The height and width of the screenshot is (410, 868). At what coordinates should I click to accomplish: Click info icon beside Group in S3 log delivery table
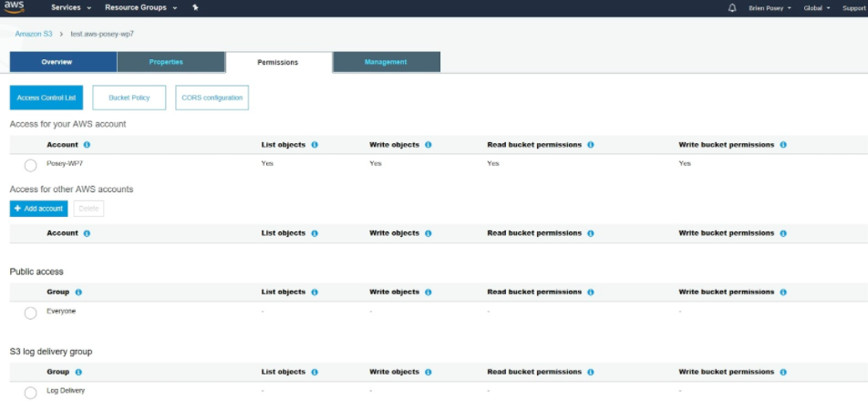(78, 373)
